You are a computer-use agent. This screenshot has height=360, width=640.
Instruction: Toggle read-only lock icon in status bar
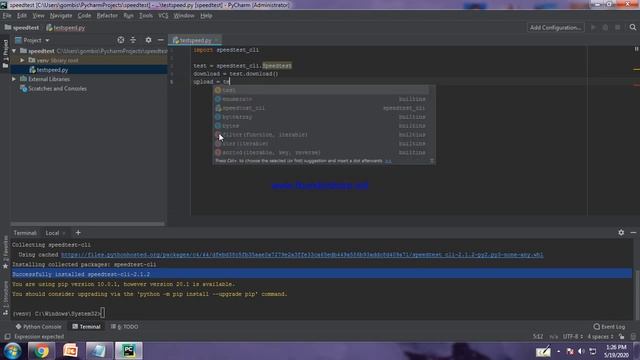tap(622, 337)
